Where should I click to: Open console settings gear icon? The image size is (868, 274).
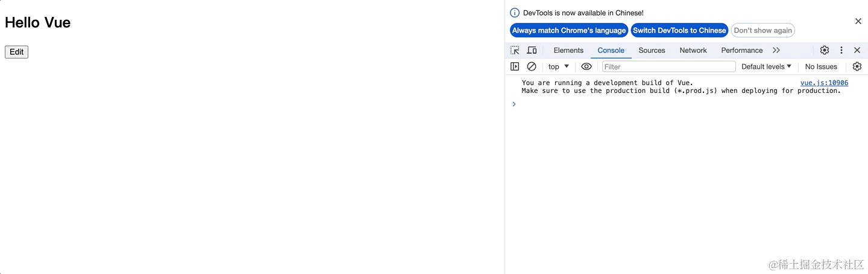coord(857,66)
